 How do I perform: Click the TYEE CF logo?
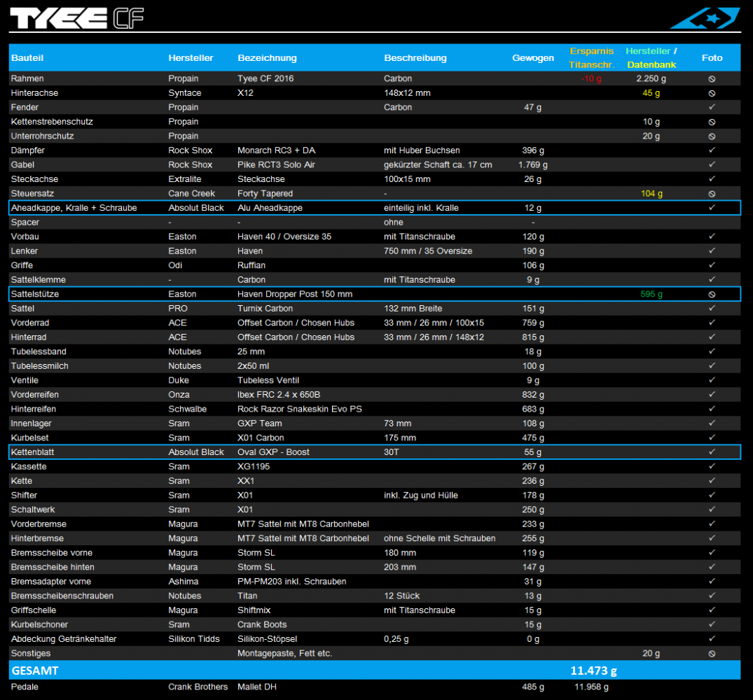click(76, 18)
